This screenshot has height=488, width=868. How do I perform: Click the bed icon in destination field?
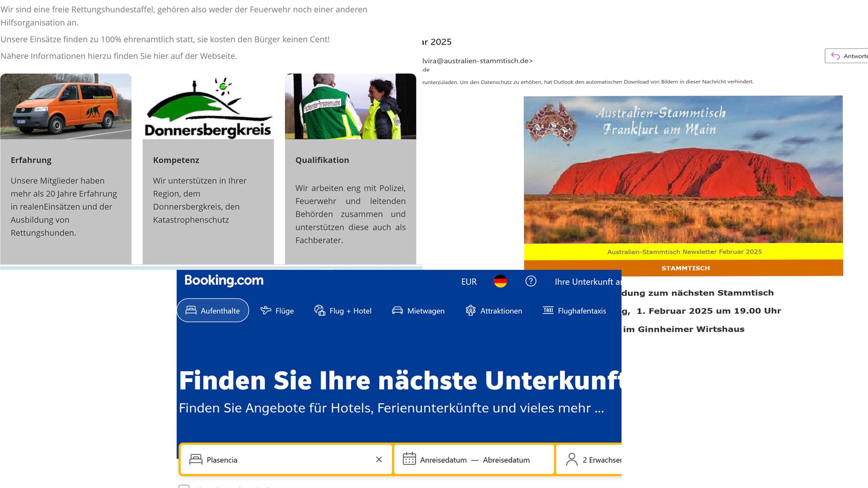196,459
